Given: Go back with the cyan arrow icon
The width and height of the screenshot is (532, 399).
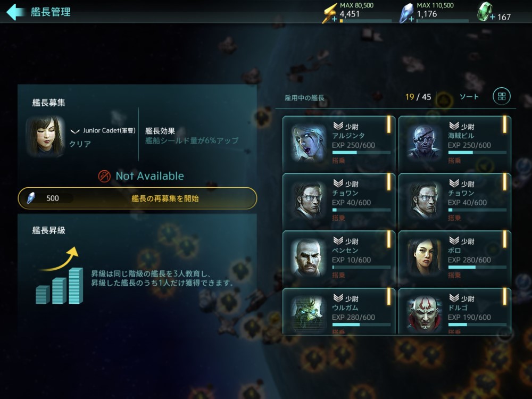Looking at the screenshot, I should point(15,12).
